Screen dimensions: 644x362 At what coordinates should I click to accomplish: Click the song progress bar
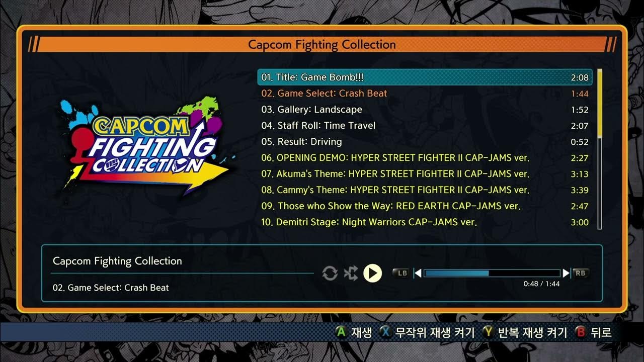tap(492, 273)
